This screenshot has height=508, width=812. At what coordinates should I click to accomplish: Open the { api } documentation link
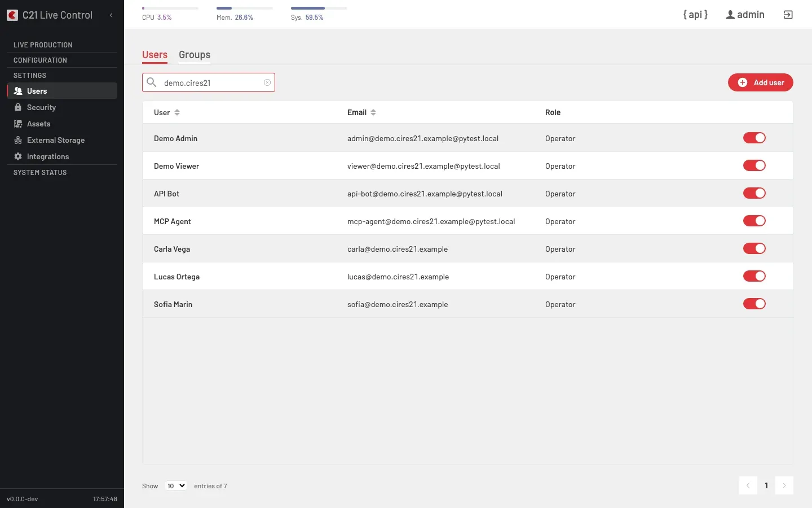[x=695, y=15]
